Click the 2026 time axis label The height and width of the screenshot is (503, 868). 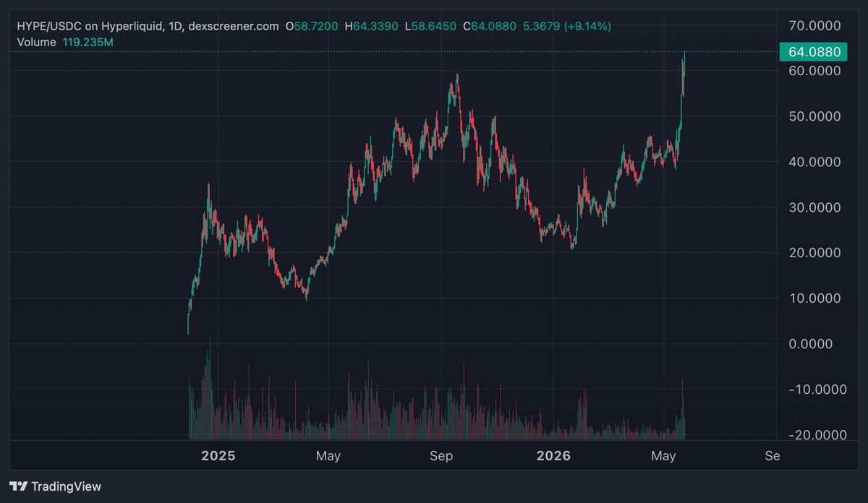tap(554, 457)
